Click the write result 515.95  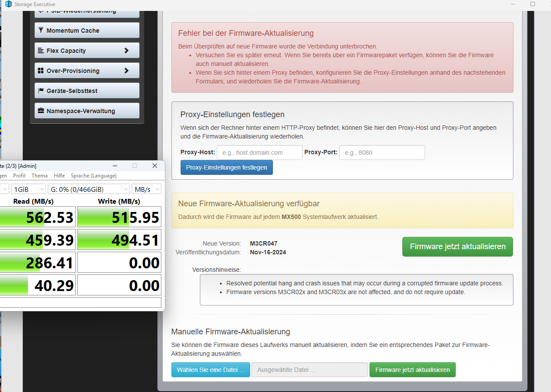pyautogui.click(x=119, y=217)
